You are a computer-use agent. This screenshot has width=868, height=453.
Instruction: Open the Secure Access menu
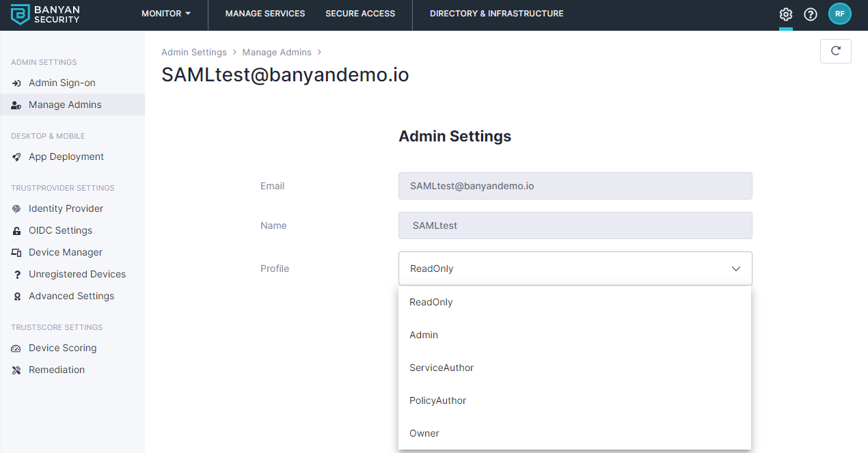[x=360, y=14]
